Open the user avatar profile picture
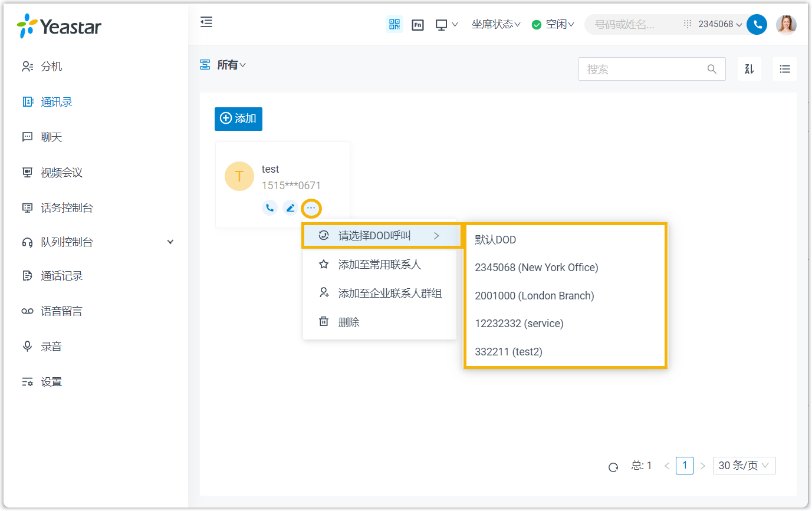Image resolution: width=812 pixels, height=511 pixels. pos(786,24)
